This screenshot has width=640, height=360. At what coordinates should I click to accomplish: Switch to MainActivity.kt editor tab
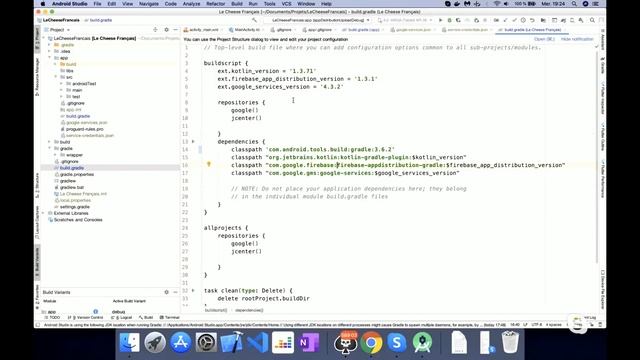tap(246, 30)
